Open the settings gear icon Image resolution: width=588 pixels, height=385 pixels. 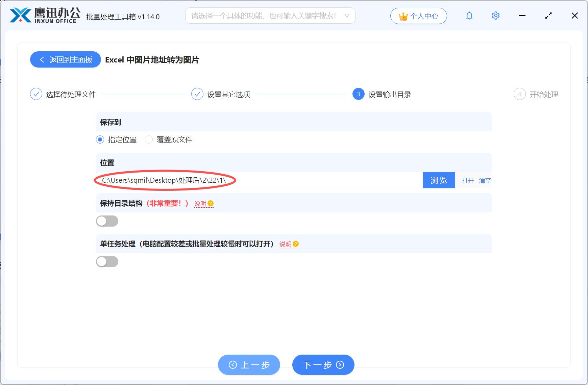coord(495,16)
